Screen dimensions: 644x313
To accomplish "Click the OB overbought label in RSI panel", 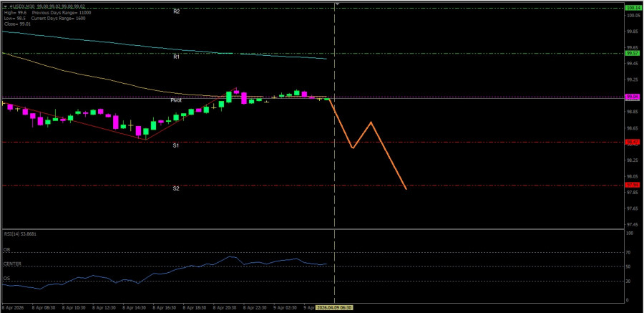I will click(7, 250).
